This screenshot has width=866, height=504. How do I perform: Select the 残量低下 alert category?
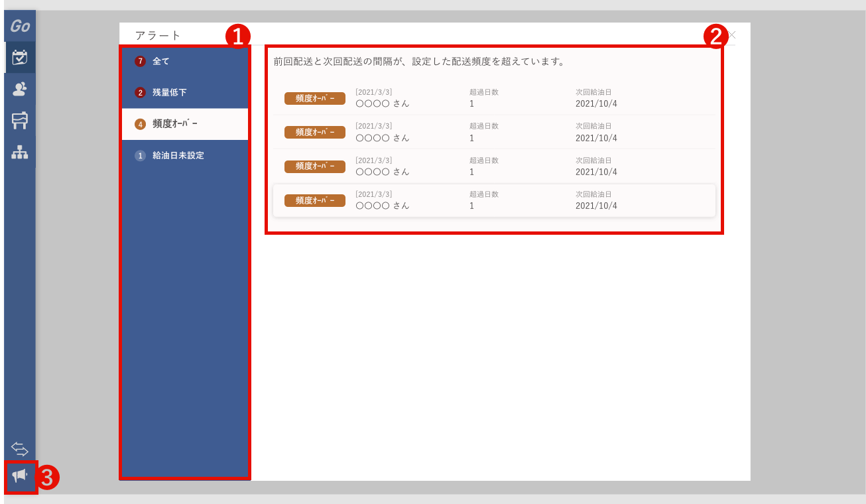coord(185,92)
